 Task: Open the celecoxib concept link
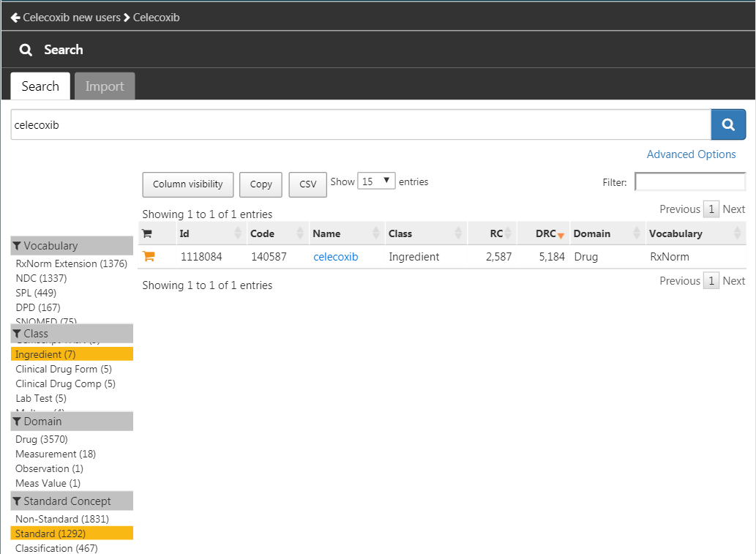(336, 257)
